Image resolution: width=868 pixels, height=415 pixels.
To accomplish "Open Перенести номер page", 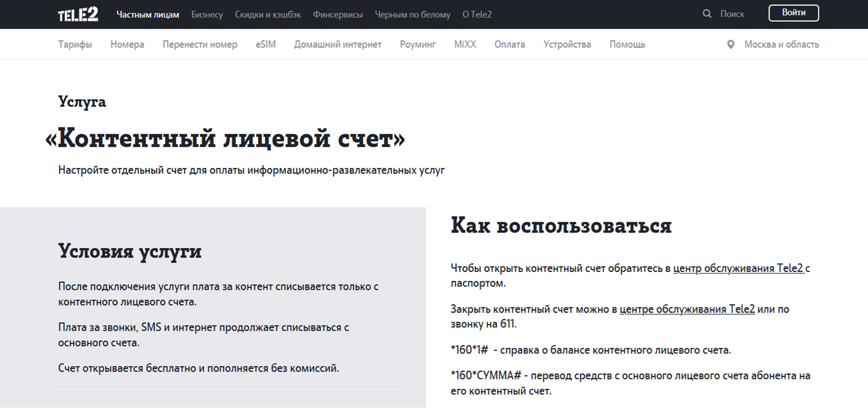I will (200, 45).
